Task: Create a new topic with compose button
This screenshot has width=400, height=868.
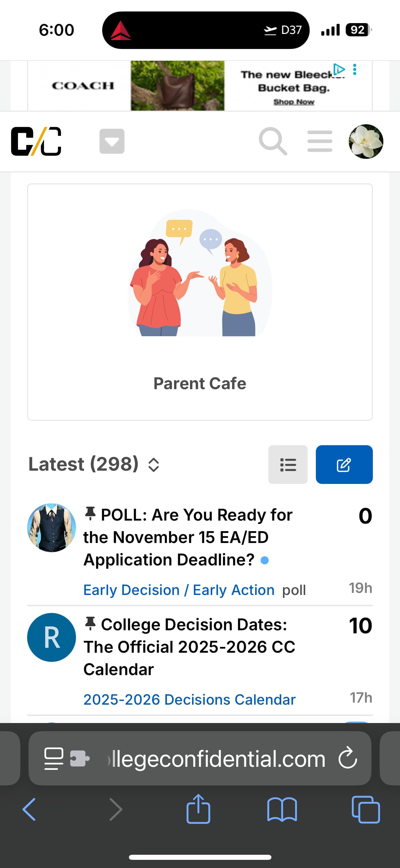Action: 344,464
